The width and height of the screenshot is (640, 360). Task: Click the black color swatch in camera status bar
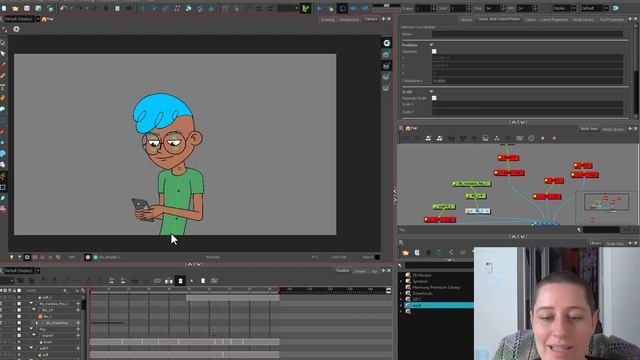pos(378,257)
